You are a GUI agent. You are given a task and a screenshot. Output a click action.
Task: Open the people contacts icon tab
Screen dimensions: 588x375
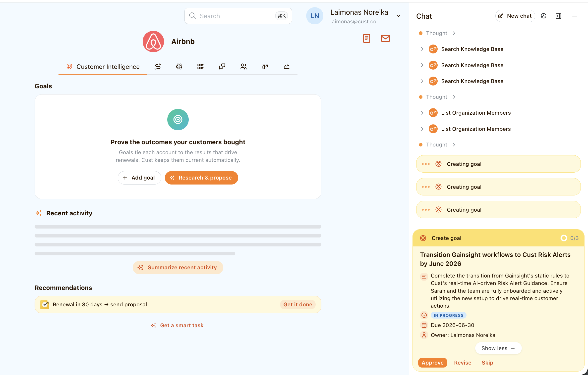[x=243, y=66]
